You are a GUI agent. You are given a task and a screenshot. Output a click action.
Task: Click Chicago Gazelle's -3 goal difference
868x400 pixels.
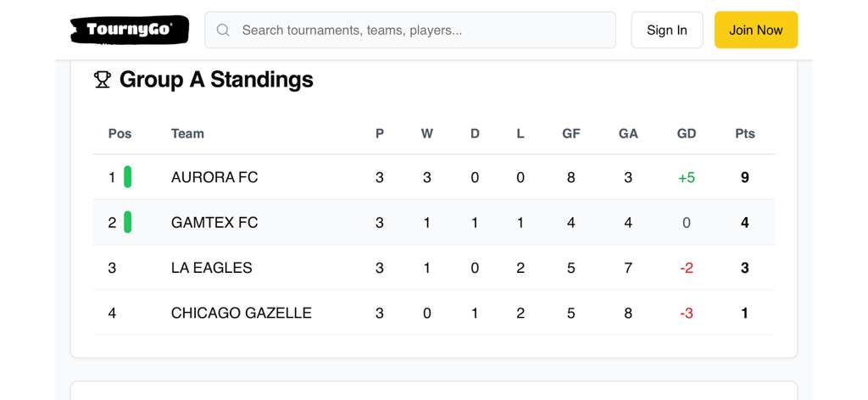(x=687, y=314)
